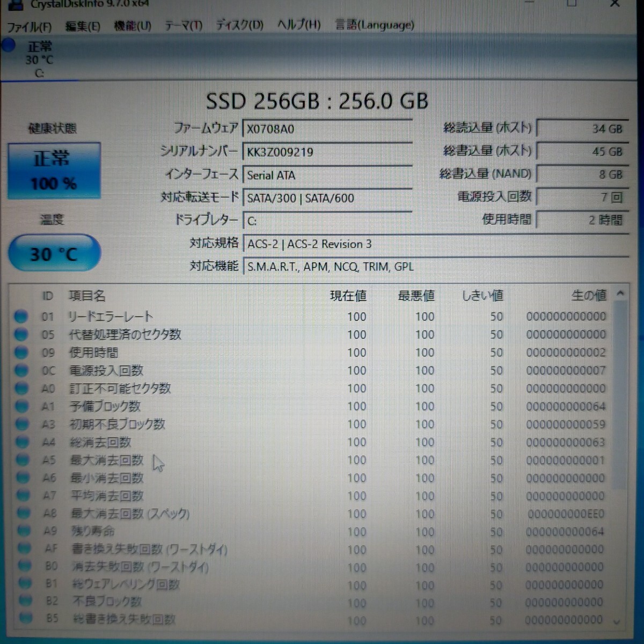
Task: Click the status icon for attribute B1 row
Action: click(25, 584)
